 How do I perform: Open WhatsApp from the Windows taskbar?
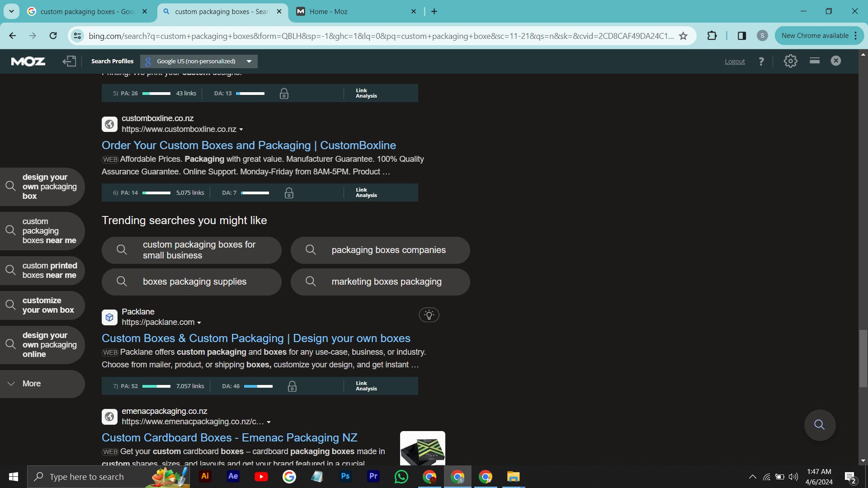pyautogui.click(x=401, y=477)
